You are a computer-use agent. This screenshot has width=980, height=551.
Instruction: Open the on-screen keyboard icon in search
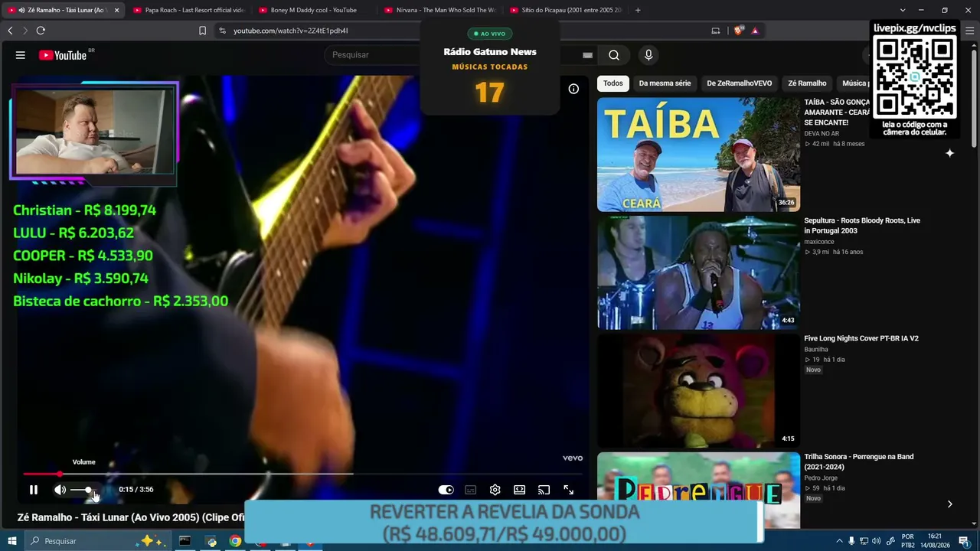587,55
